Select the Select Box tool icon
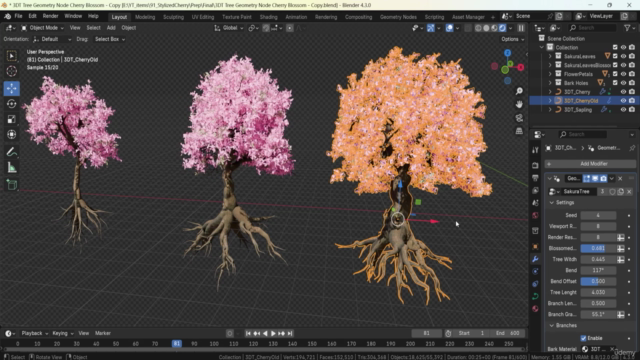The image size is (640, 360). (x=11, y=56)
